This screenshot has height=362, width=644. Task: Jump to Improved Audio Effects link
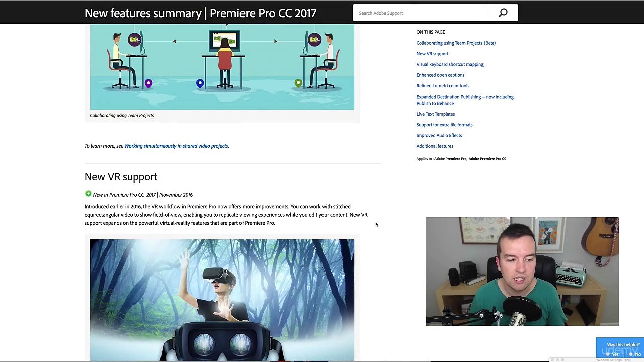click(439, 135)
